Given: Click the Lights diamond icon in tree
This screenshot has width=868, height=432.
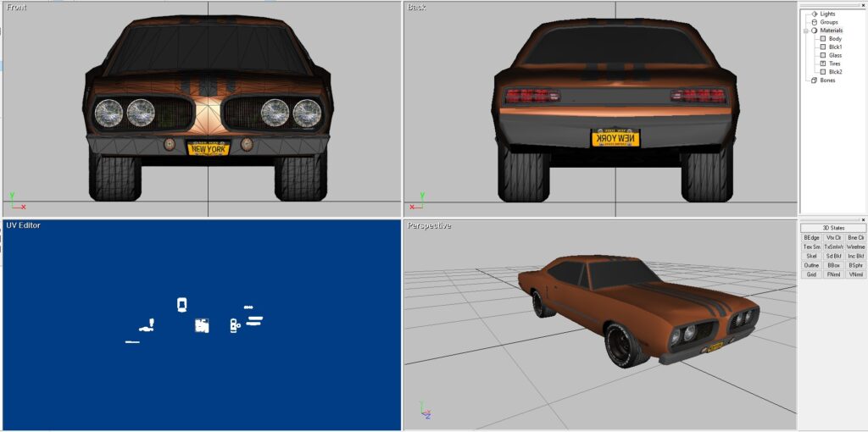Looking at the screenshot, I should click(x=815, y=14).
